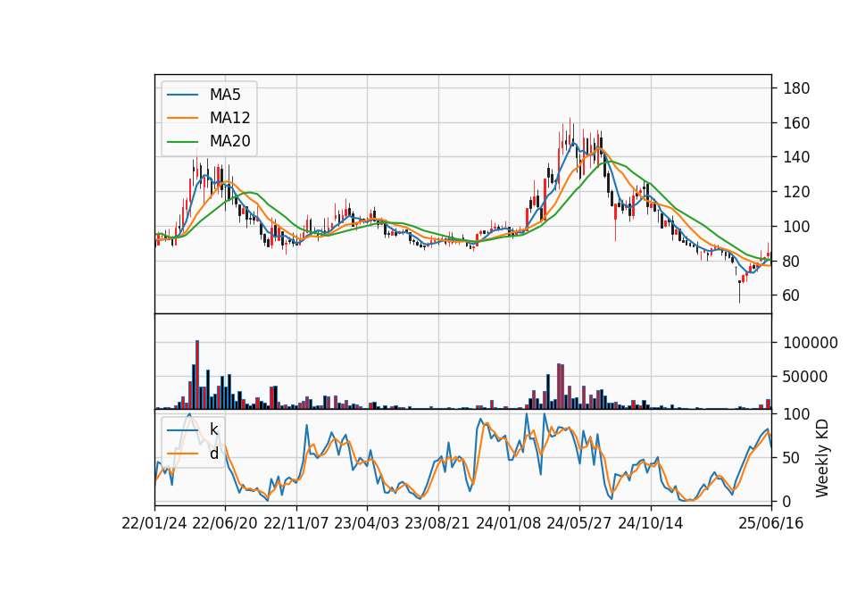Click the date label 22/11/07

pyautogui.click(x=296, y=524)
